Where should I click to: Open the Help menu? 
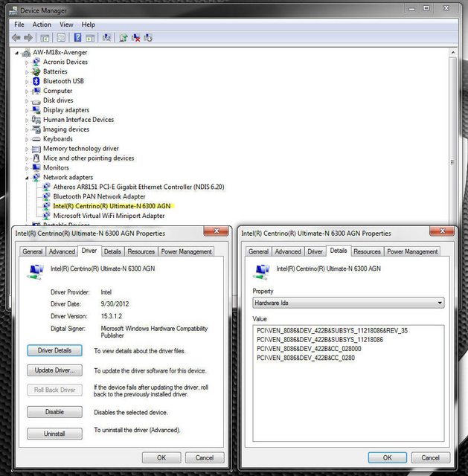click(x=88, y=25)
